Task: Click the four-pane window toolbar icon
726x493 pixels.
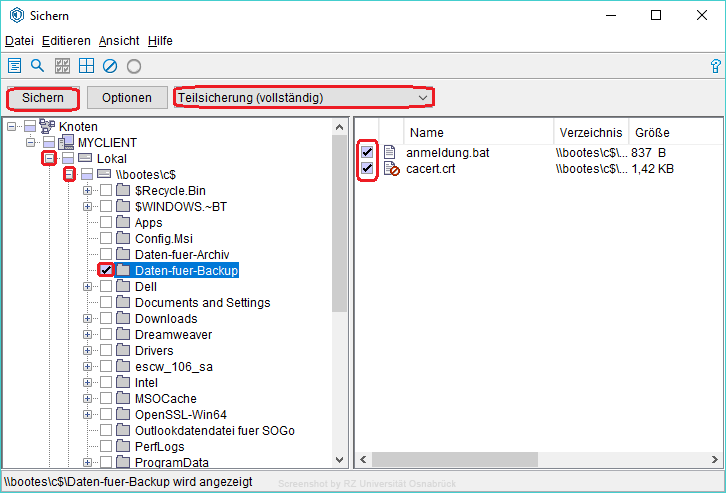Action: click(x=86, y=66)
